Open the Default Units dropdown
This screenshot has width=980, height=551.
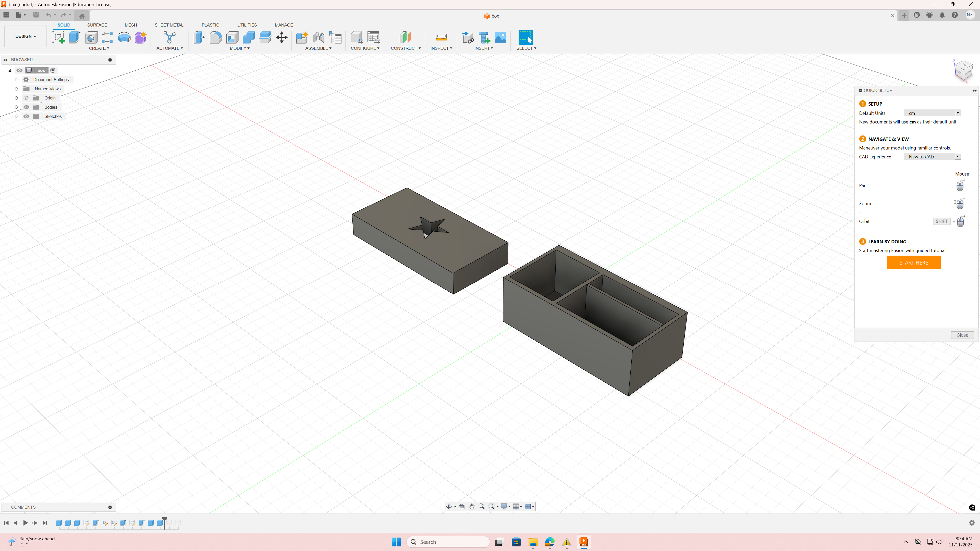click(932, 113)
